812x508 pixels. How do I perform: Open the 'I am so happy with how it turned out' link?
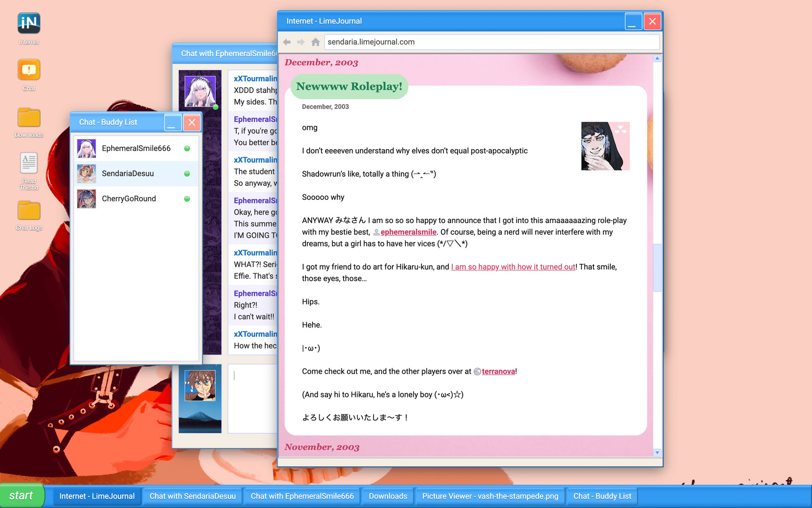[513, 267]
